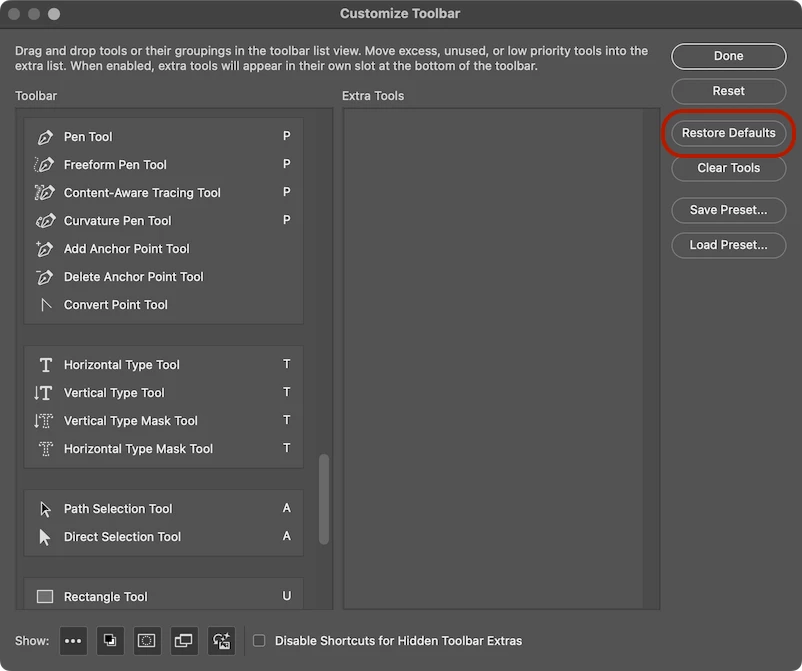Select Convert Point Tool text
This screenshot has width=802, height=671.
click(116, 305)
